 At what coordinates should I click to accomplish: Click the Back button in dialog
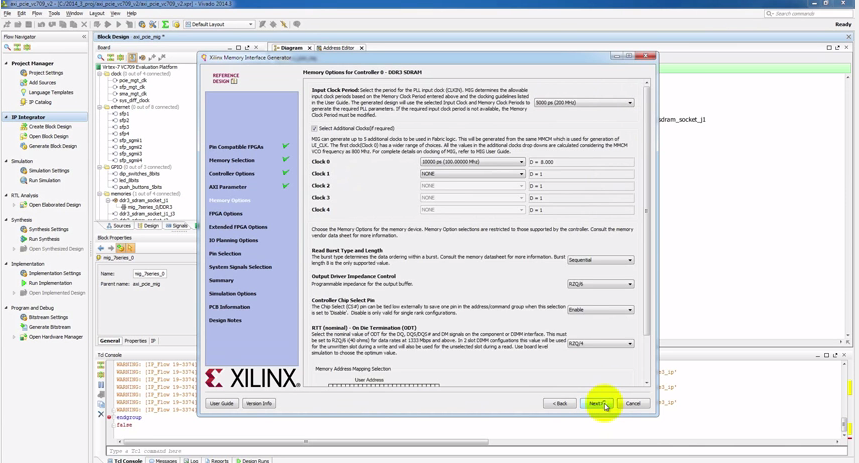tap(559, 403)
